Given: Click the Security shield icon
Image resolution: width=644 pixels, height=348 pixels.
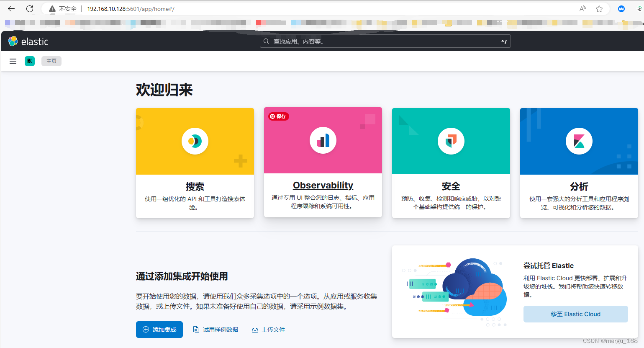Looking at the screenshot, I should [451, 141].
